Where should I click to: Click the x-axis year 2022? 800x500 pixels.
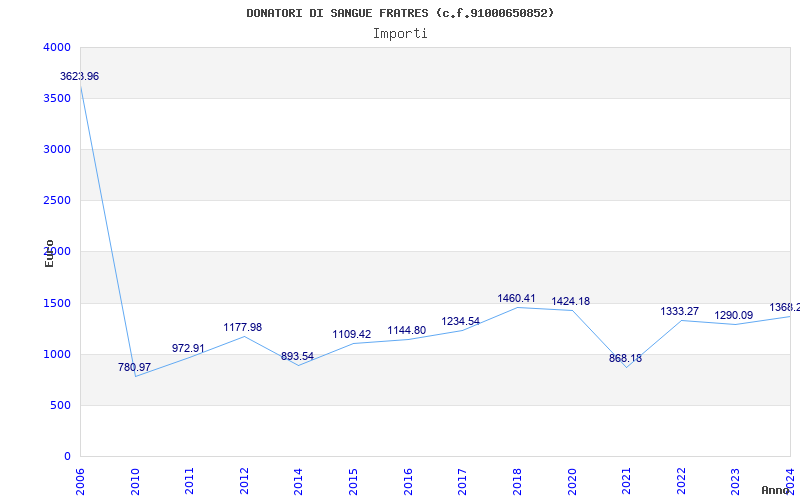pyautogui.click(x=681, y=482)
